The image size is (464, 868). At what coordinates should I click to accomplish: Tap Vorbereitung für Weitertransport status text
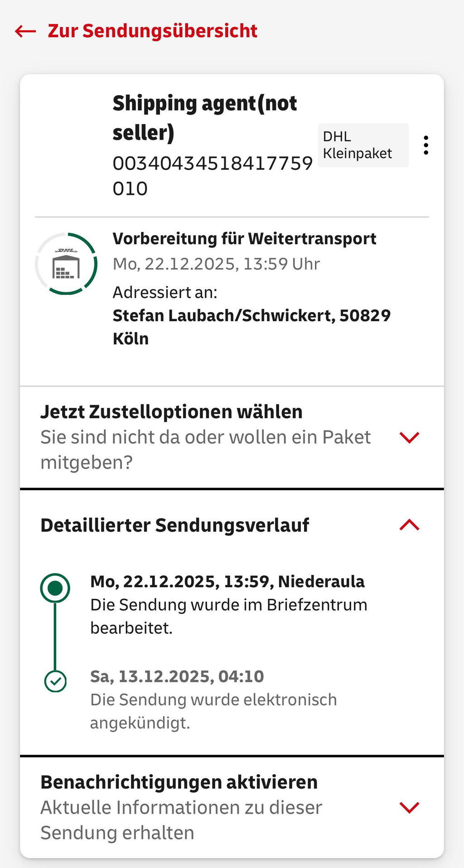tap(245, 239)
